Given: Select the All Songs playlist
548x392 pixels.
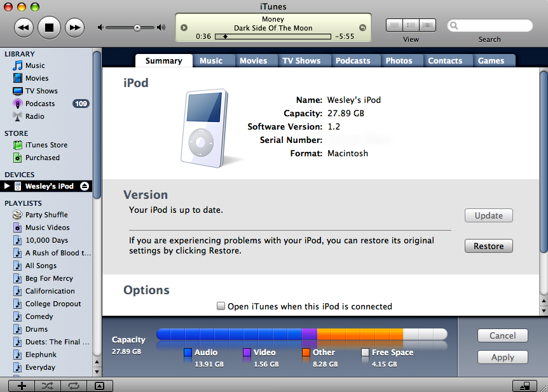Looking at the screenshot, I should pos(46,266).
